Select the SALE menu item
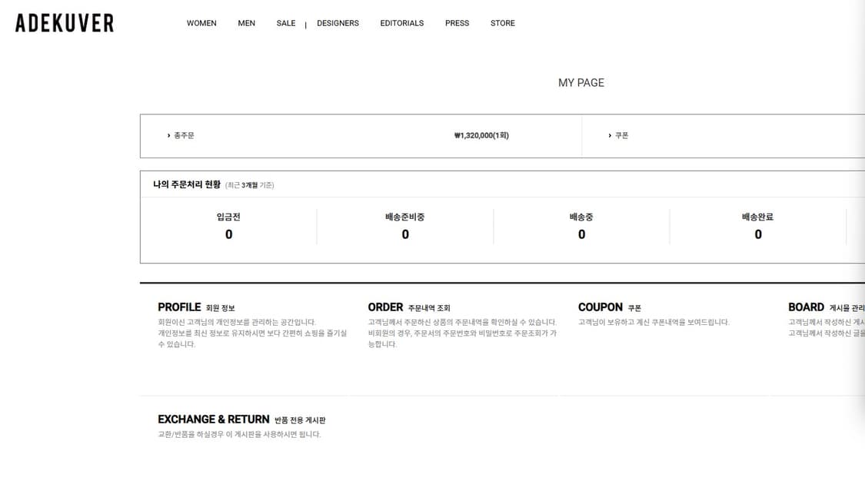865x504 pixels. pos(285,23)
